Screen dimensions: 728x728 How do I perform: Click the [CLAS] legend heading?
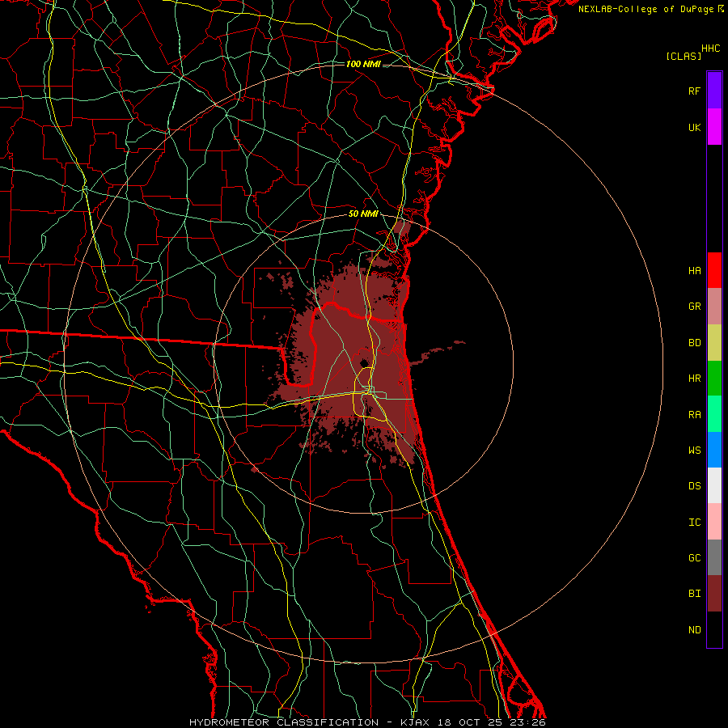[x=684, y=56]
